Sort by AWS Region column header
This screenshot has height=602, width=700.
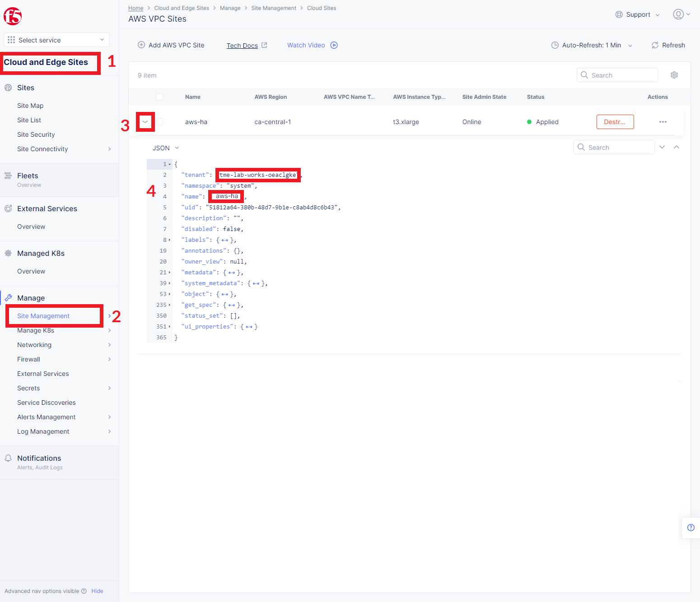pos(271,97)
